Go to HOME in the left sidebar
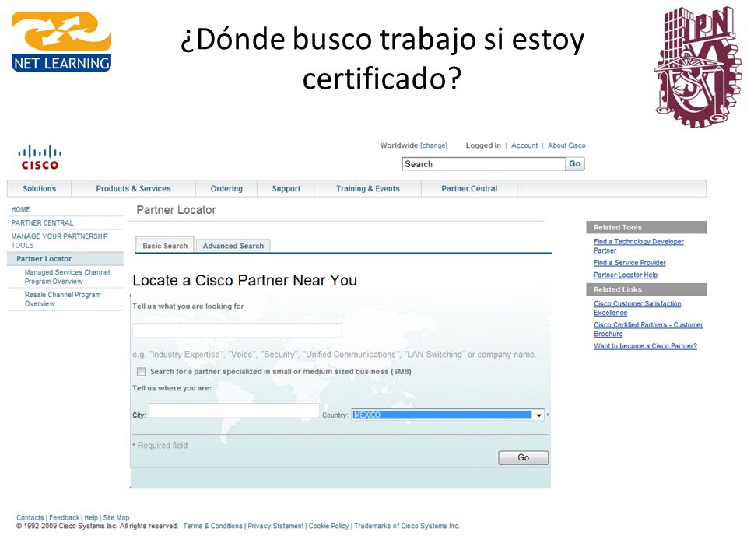This screenshot has height=560, width=747. [20, 209]
